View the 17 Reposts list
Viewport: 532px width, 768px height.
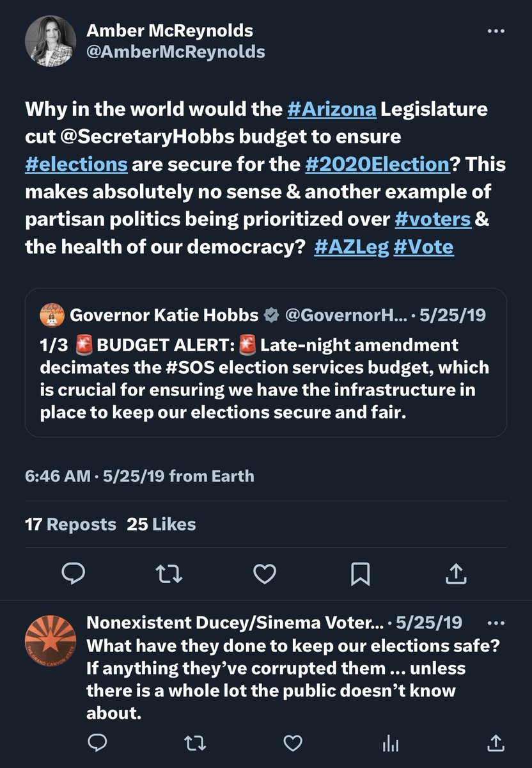pyautogui.click(x=70, y=525)
